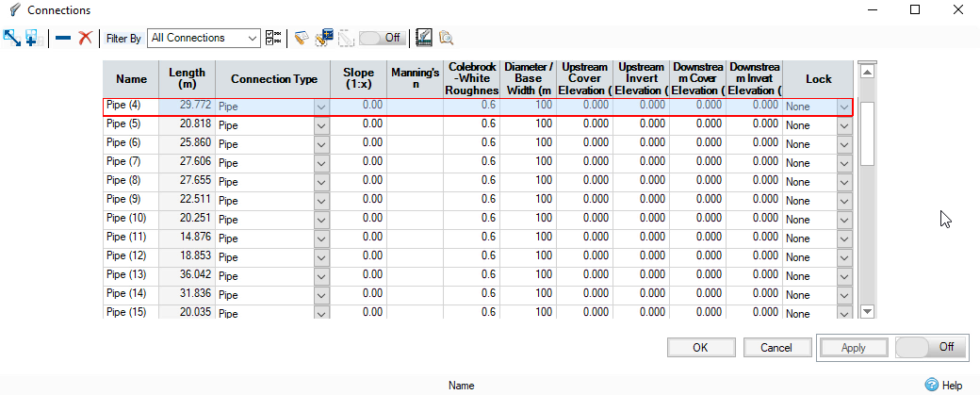Click the checklist filter options icon
The width and height of the screenshot is (980, 395).
click(x=273, y=38)
